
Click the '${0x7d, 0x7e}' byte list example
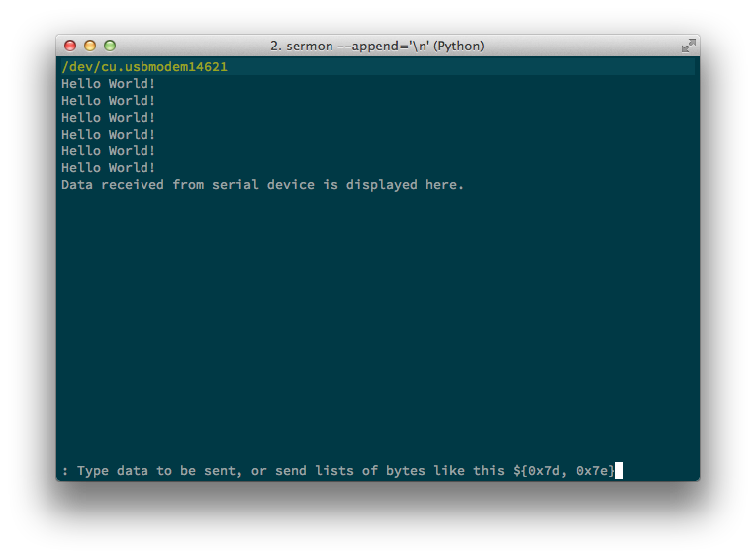pos(564,471)
